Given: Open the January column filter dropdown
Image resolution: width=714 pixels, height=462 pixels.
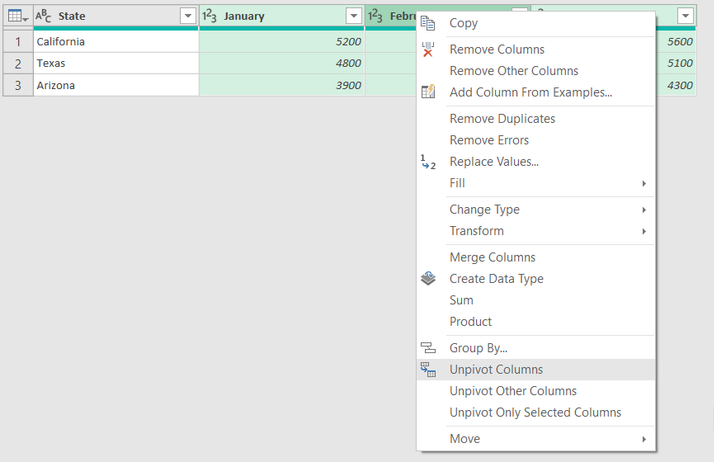Looking at the screenshot, I should click(x=353, y=16).
